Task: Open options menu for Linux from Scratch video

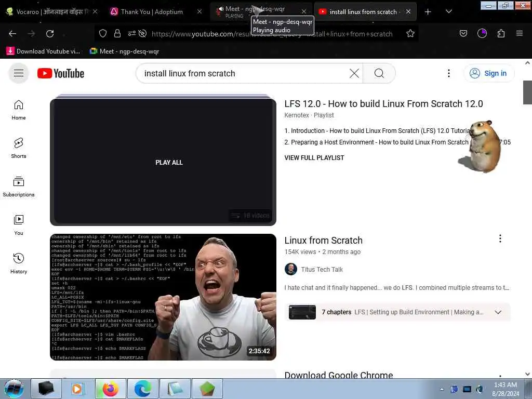Action: [x=500, y=239]
